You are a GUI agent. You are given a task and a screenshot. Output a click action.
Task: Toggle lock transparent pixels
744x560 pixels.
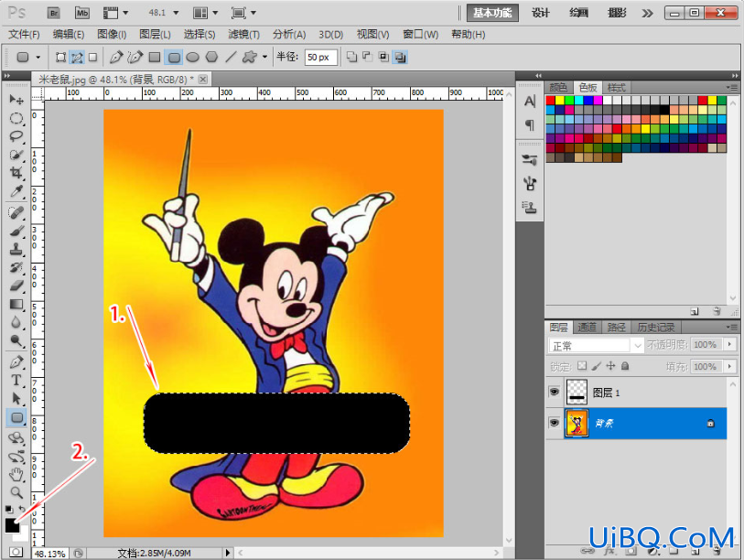(582, 366)
